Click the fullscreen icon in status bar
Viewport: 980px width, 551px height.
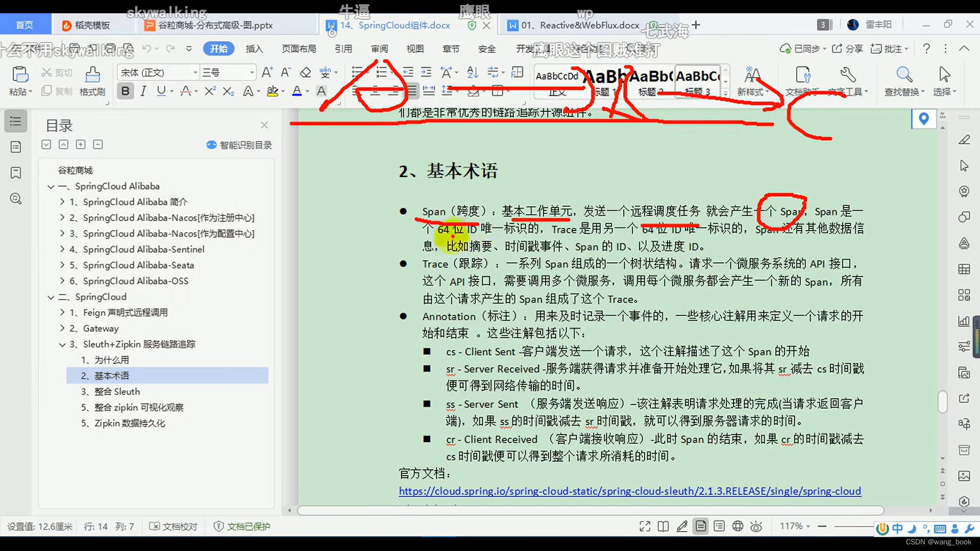645,527
